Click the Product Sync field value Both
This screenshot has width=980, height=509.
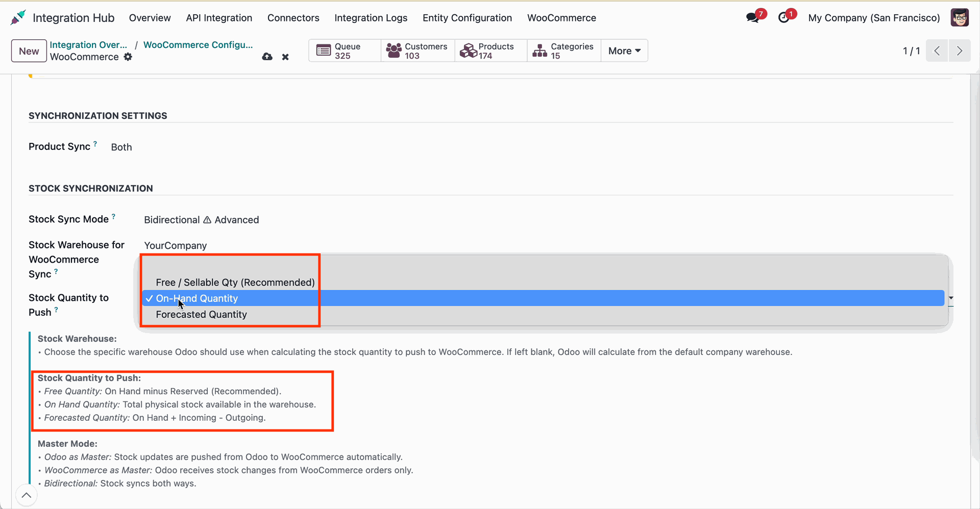(x=121, y=147)
